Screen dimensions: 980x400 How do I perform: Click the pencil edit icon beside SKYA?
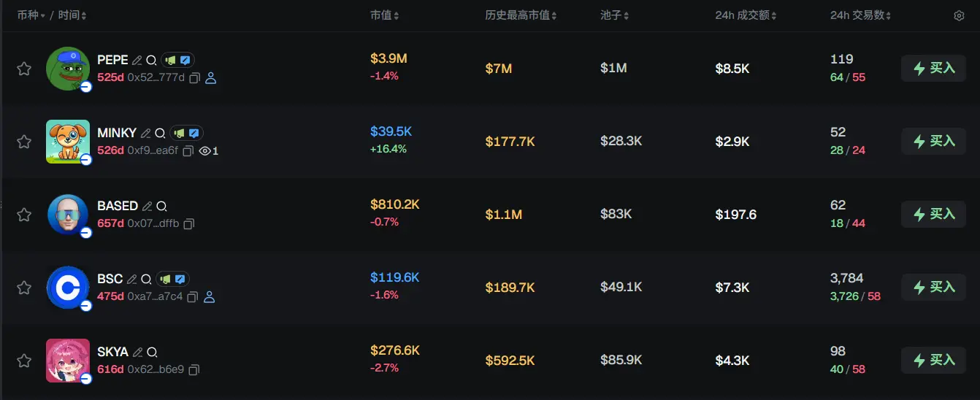point(137,353)
